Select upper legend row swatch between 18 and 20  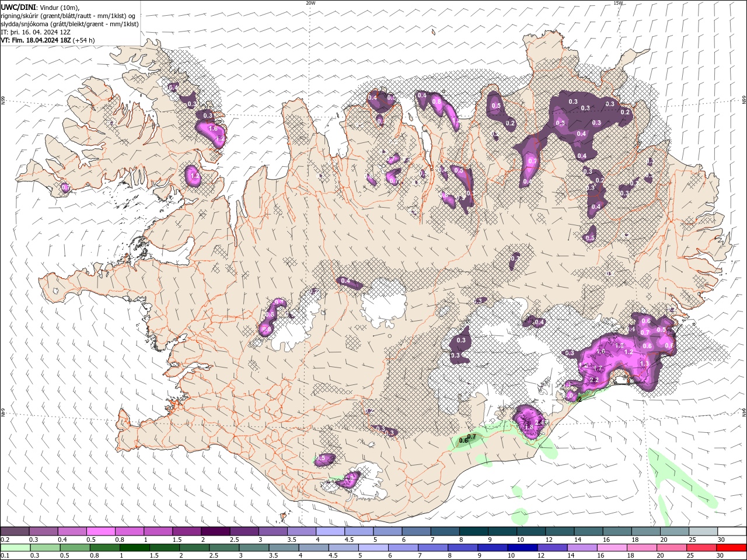[x=645, y=531]
